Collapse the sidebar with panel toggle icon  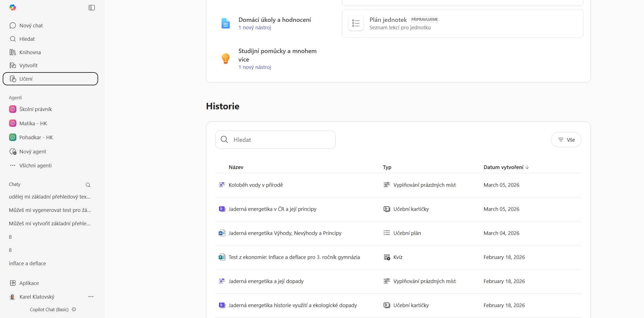coord(92,8)
